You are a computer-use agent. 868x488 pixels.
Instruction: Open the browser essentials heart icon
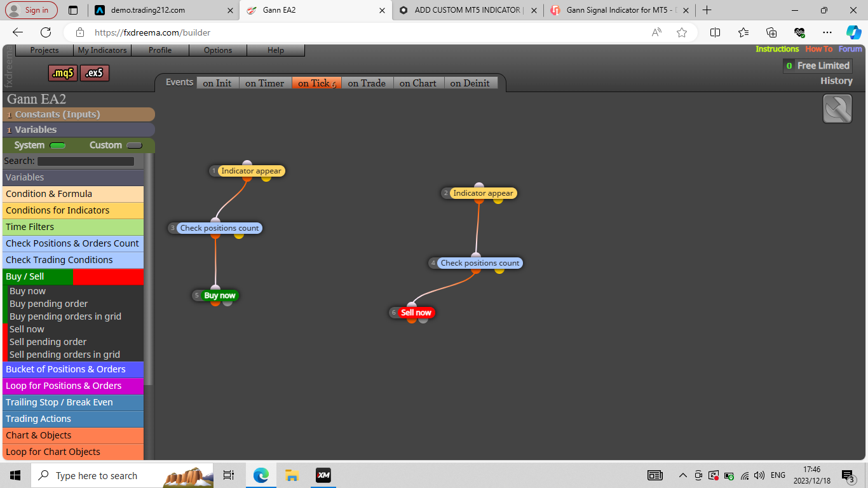pyautogui.click(x=799, y=32)
